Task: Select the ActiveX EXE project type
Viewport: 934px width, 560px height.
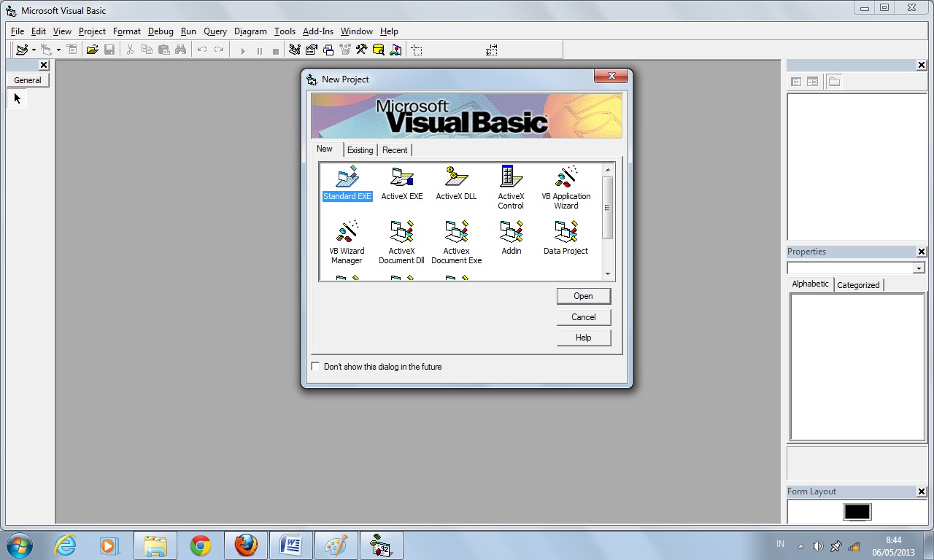Action: (x=402, y=184)
